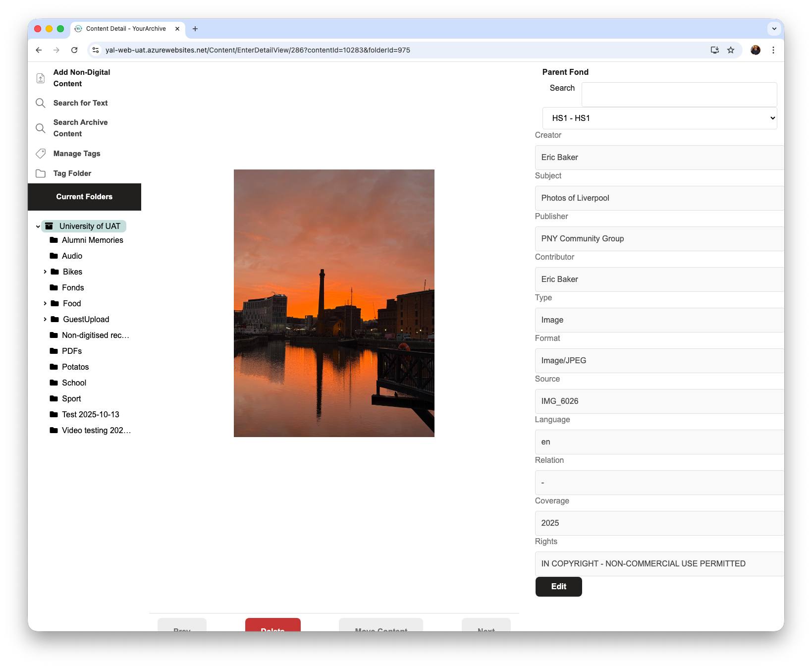Expand the GuestUpload folder
Viewport: 812px width, 668px height.
(46, 319)
